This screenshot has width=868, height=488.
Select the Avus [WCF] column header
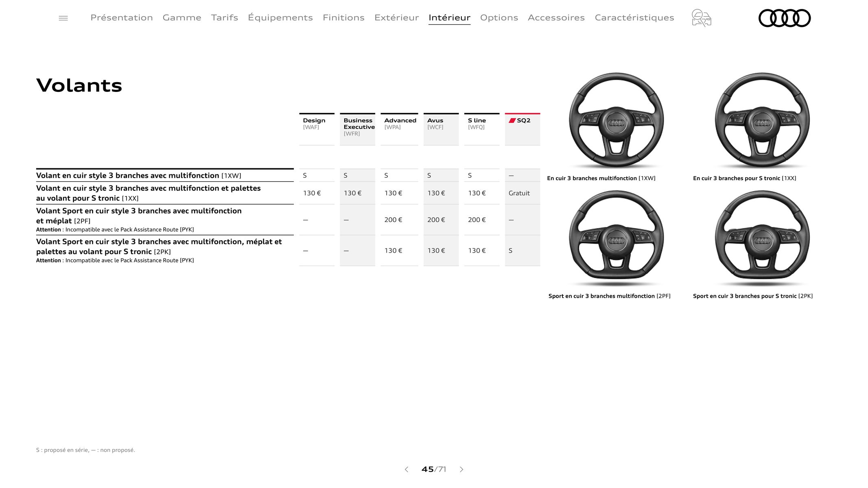coord(441,129)
